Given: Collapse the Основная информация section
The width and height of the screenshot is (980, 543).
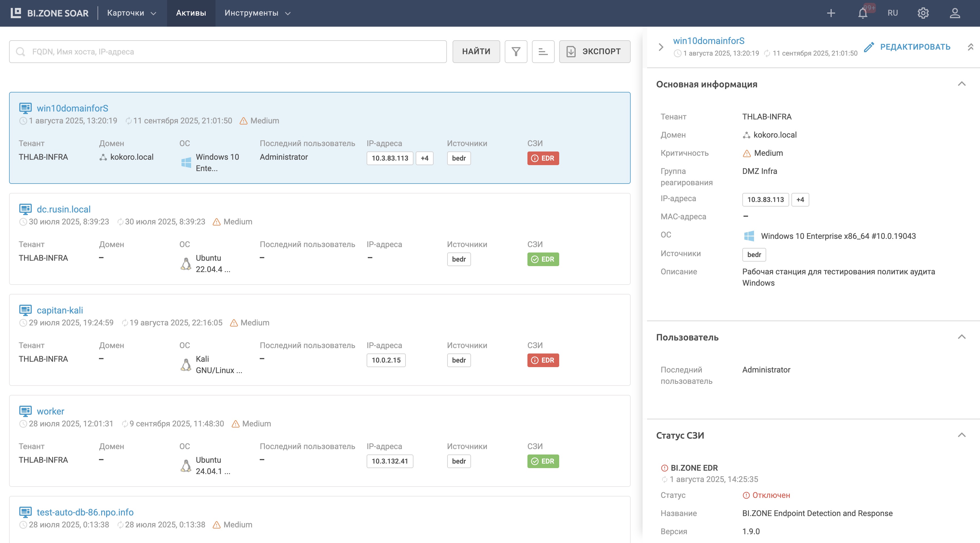Looking at the screenshot, I should 961,84.
